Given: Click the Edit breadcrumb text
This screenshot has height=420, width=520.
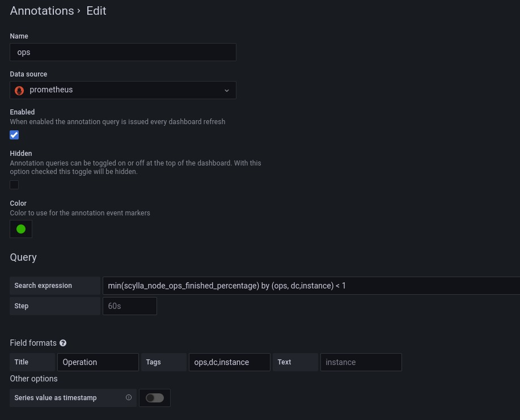Looking at the screenshot, I should click(x=96, y=11).
